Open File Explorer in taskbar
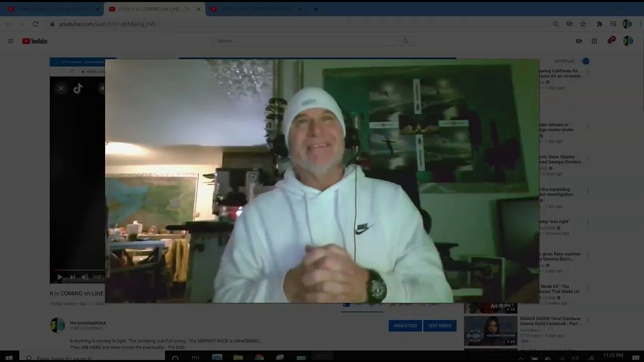Image resolution: width=644 pixels, height=362 pixels. tap(238, 358)
